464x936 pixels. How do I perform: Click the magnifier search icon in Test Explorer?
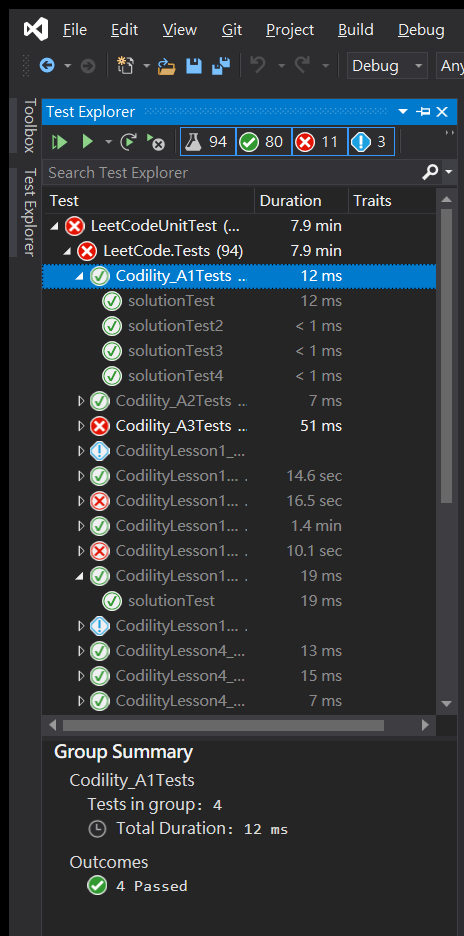tap(430, 173)
